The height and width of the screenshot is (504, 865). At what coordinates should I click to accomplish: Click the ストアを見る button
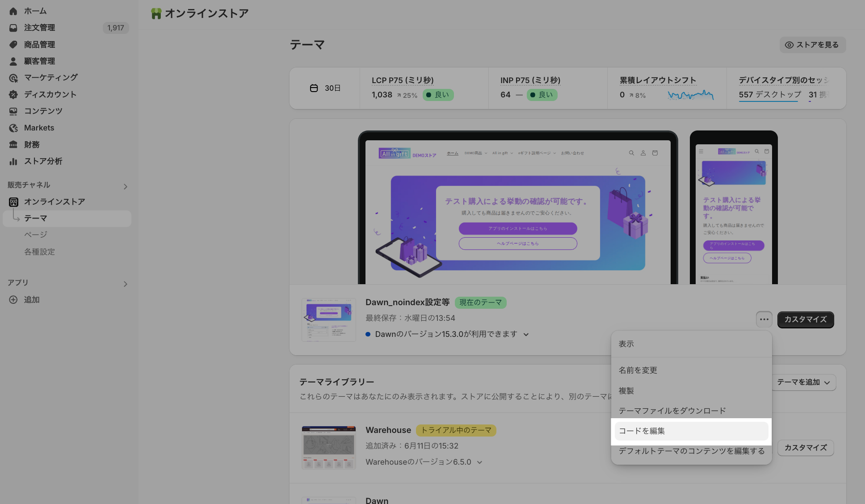812,45
